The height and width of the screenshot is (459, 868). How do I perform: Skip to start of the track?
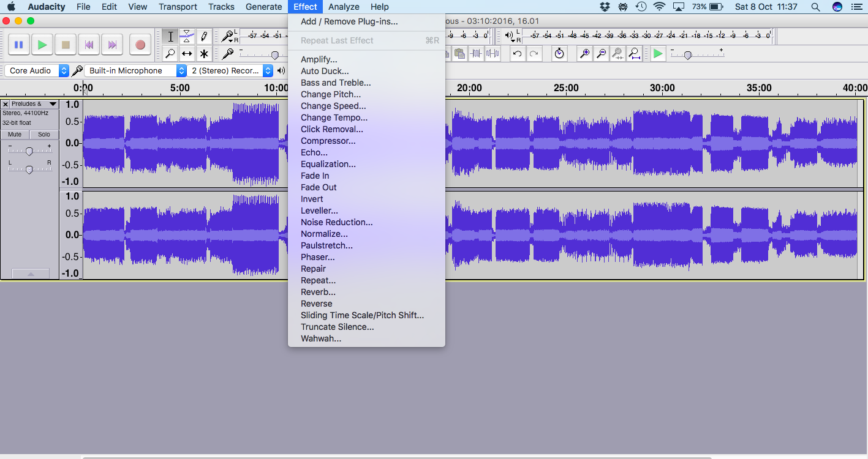[x=89, y=45]
